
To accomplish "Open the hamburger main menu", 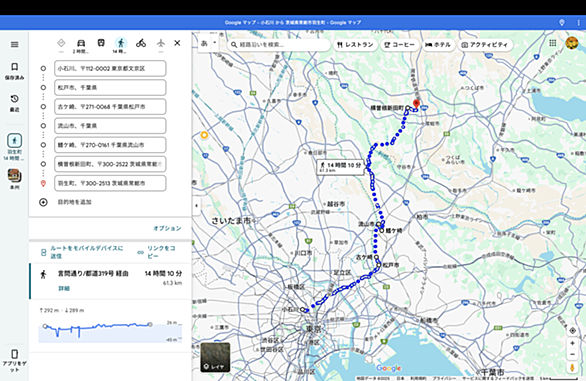I will pyautogui.click(x=15, y=44).
